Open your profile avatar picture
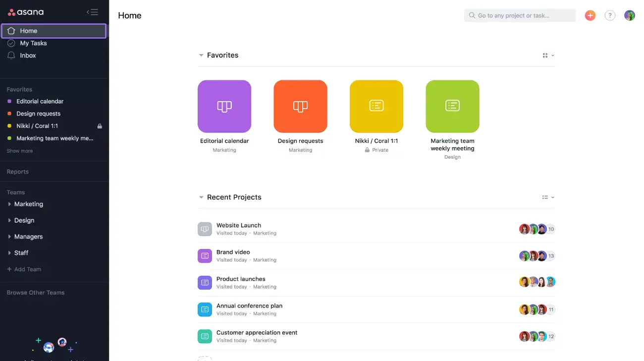Viewport: 644px width, 361px height. [x=629, y=15]
